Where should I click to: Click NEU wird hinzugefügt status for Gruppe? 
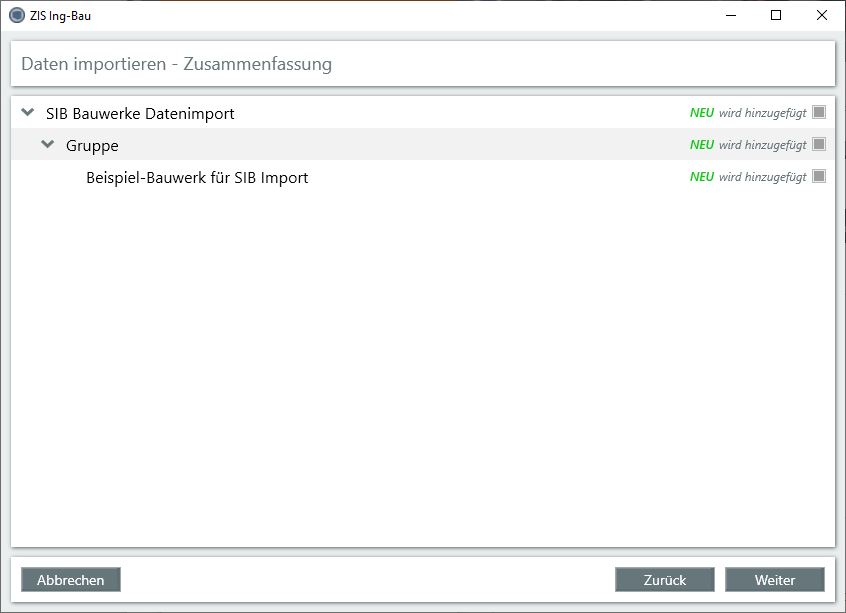tap(748, 145)
